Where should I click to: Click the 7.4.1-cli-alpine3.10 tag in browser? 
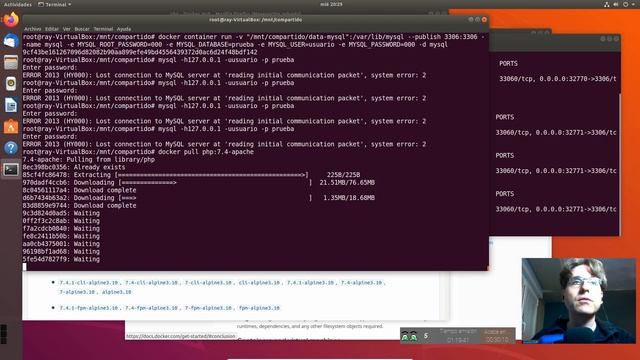89,282
